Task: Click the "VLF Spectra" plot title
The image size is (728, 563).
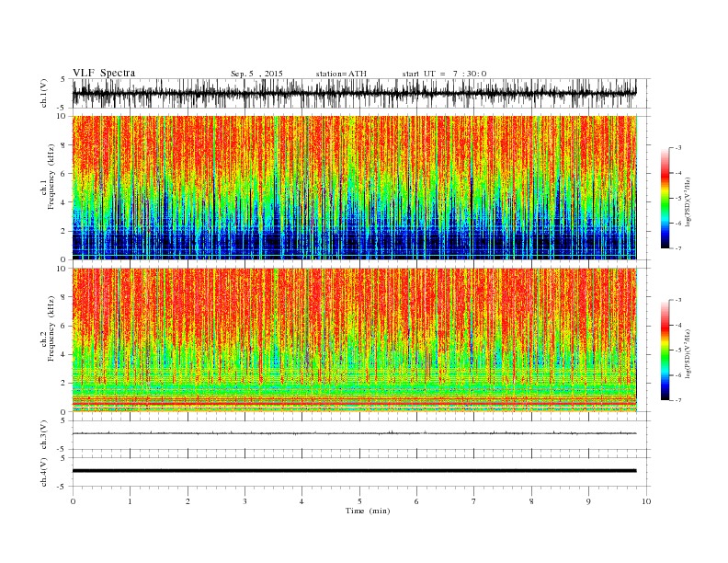Action: [104, 73]
